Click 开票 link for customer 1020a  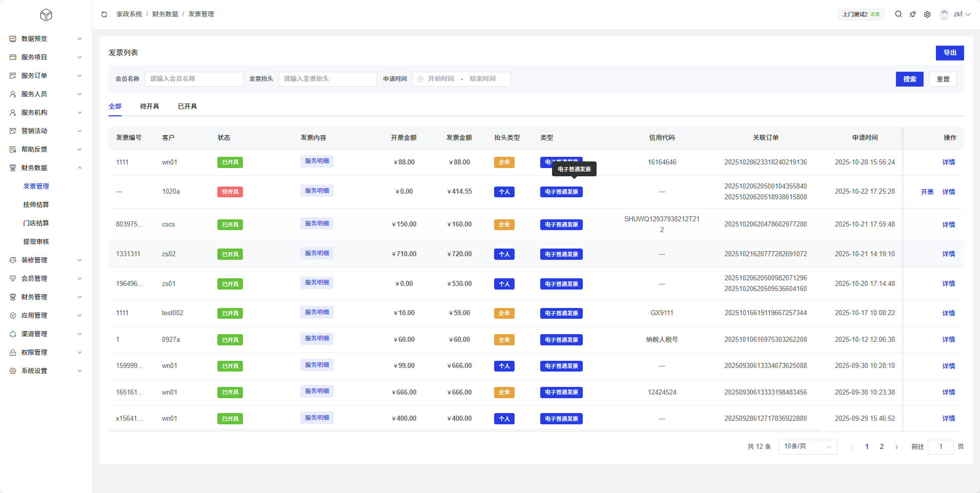coord(927,192)
